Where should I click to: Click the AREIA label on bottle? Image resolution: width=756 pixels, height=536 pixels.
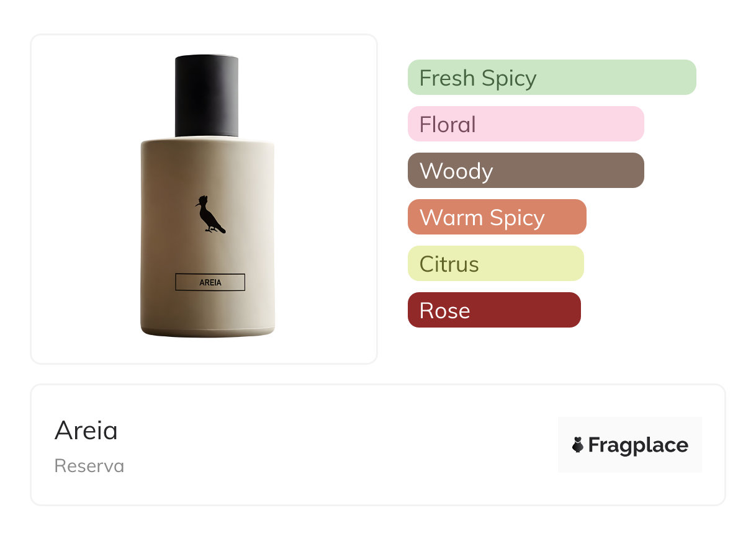click(x=210, y=282)
